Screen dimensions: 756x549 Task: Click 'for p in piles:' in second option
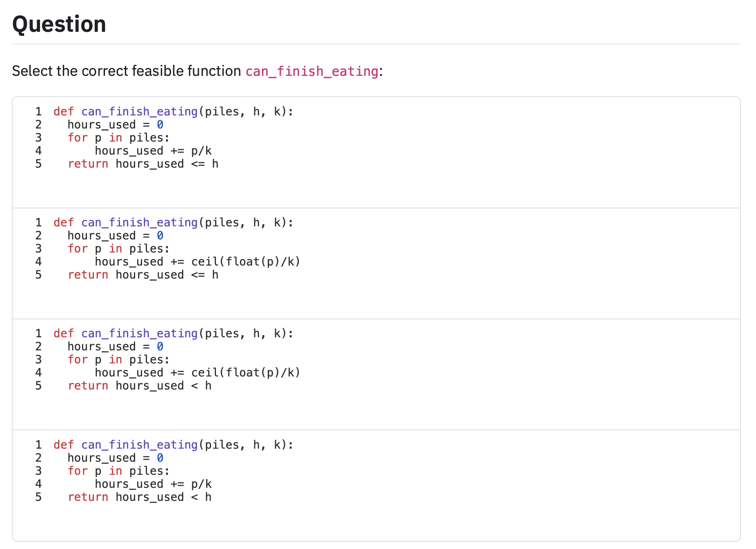pyautogui.click(x=118, y=249)
